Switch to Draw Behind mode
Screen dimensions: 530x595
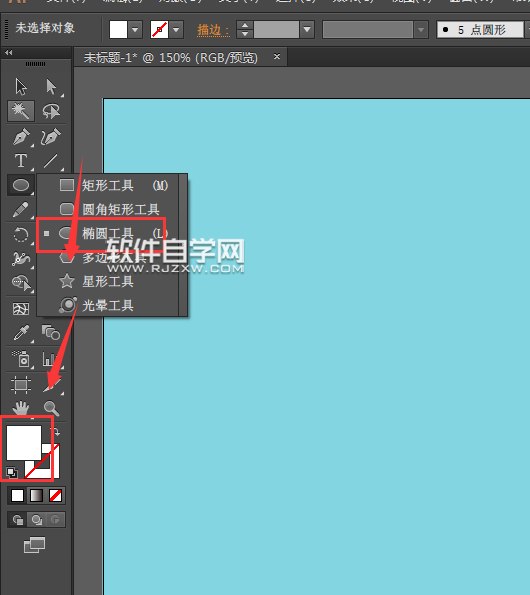click(x=36, y=519)
